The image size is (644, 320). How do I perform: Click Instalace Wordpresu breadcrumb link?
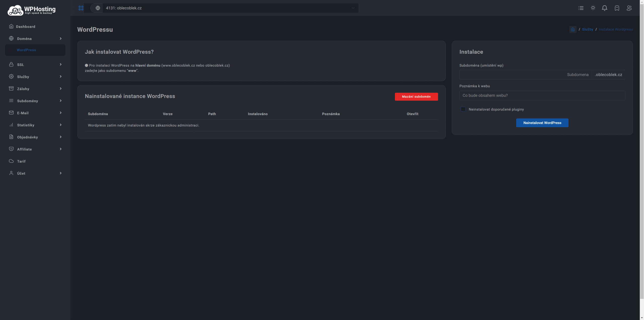click(x=616, y=29)
